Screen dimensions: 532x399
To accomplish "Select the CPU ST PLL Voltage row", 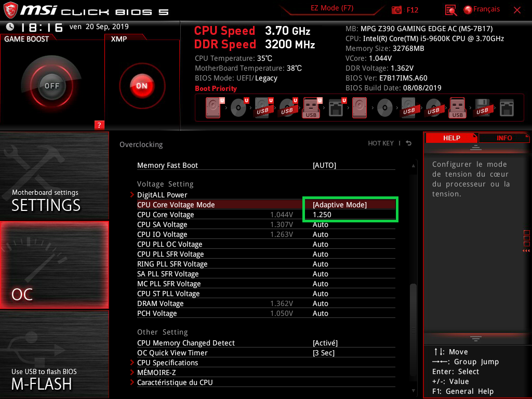I will point(266,294).
